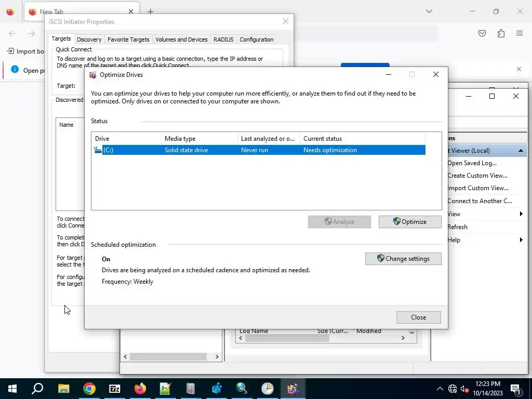532x399 pixels.
Task: Close the iSCSI Initiator Properties dialog via X
Action: 286,21
